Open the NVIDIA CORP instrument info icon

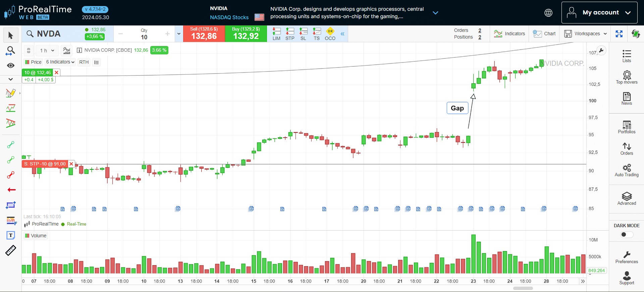click(79, 50)
